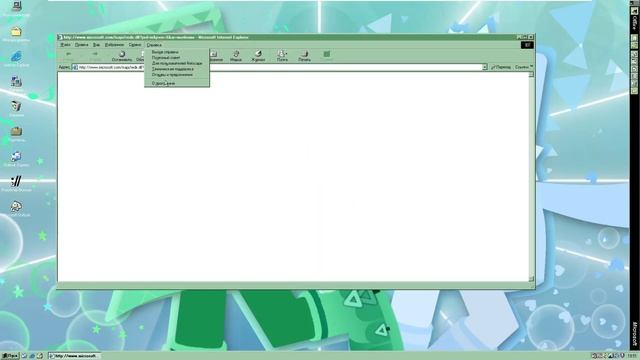Click the system tray clock

[632, 356]
